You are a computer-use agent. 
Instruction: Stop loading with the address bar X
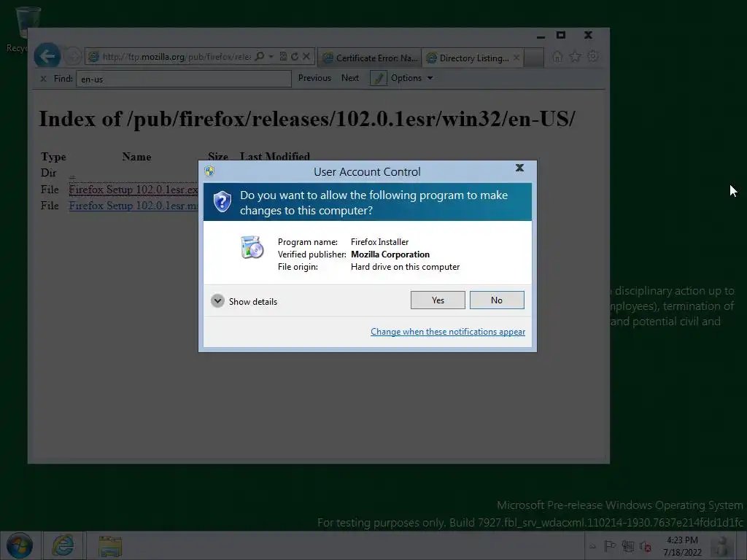click(306, 57)
